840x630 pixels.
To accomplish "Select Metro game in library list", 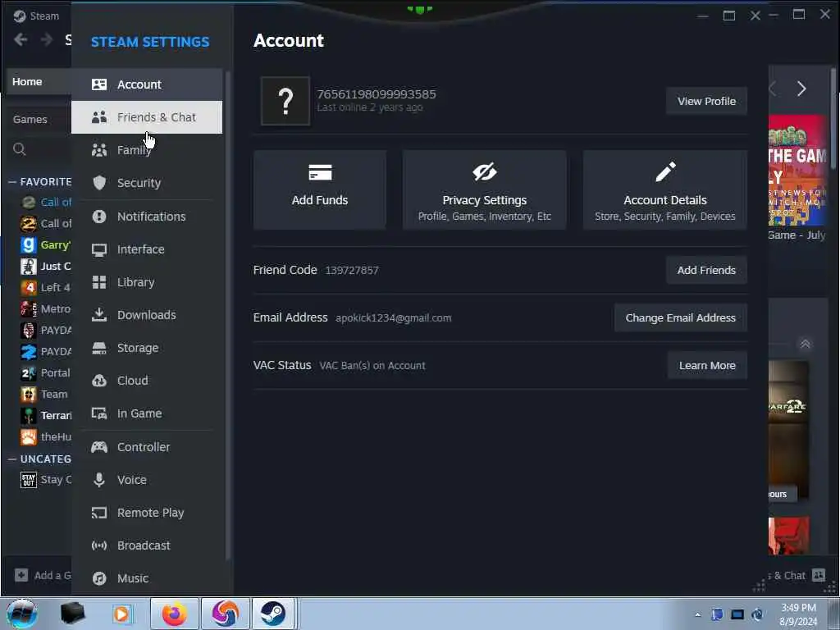I will (46, 308).
